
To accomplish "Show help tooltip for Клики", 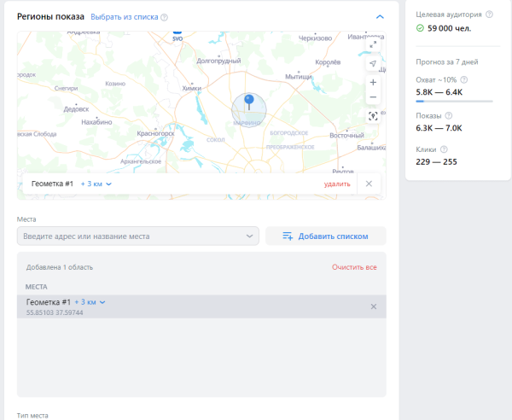I will pyautogui.click(x=444, y=149).
